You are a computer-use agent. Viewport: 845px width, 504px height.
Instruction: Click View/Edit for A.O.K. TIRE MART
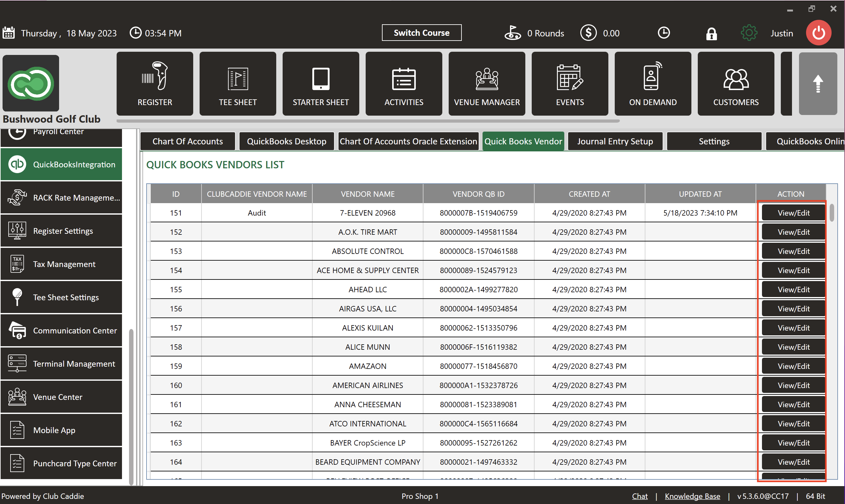793,232
